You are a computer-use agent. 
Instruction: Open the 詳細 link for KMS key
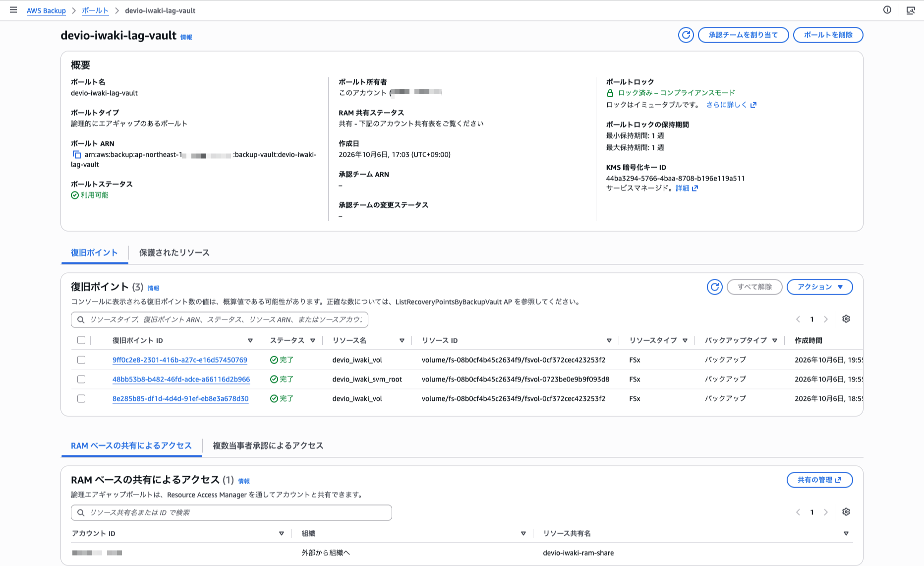tap(687, 188)
